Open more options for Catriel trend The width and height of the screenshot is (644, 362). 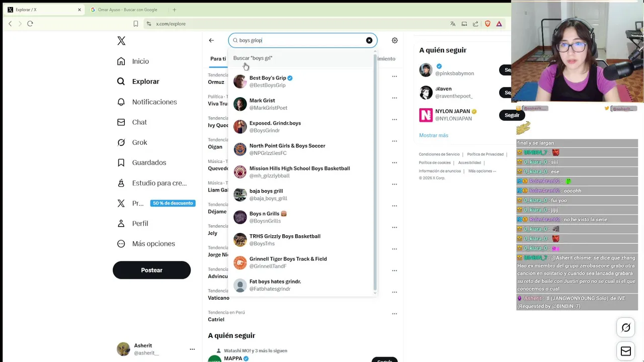394,314
